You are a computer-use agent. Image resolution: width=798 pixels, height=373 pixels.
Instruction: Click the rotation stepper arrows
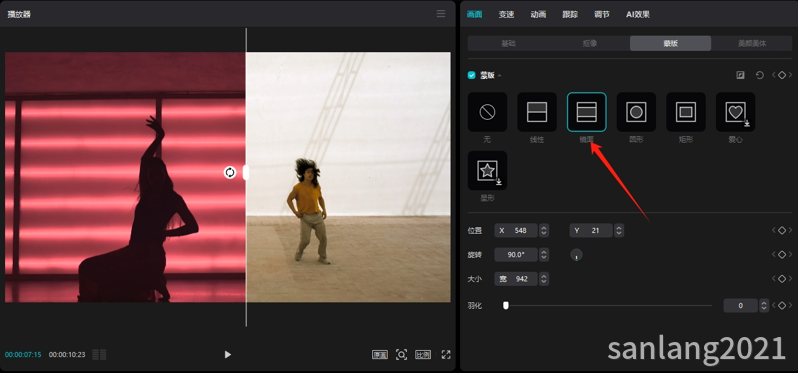pos(544,254)
